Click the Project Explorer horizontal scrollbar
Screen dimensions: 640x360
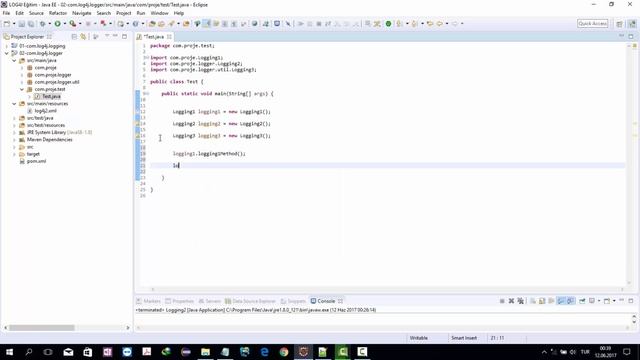pos(41,327)
